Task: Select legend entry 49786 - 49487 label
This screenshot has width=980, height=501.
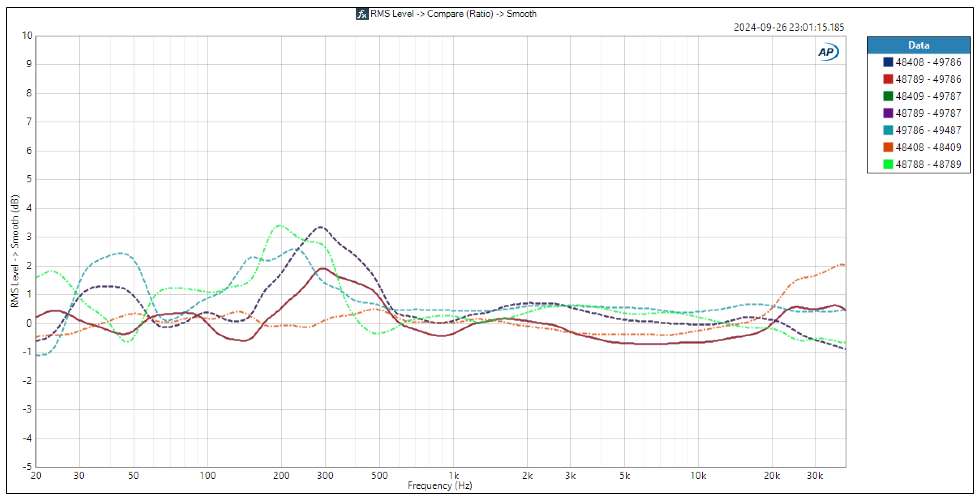Action: (928, 130)
